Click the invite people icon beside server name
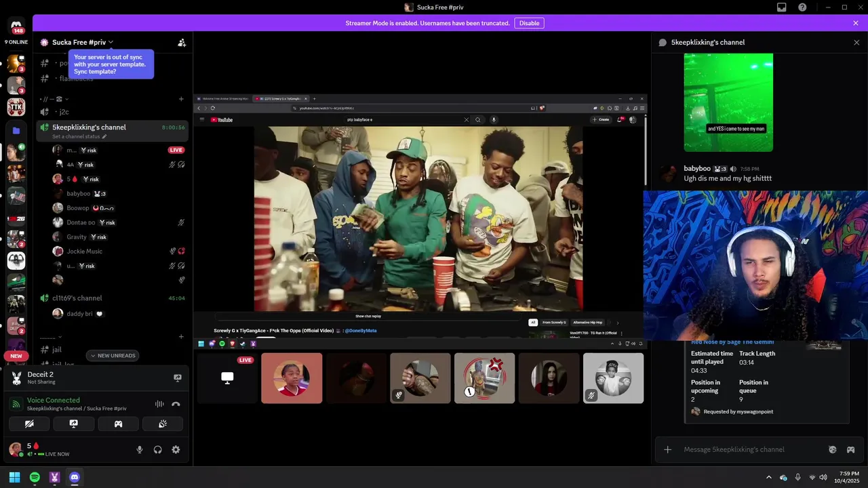The image size is (868, 488). [x=182, y=42]
